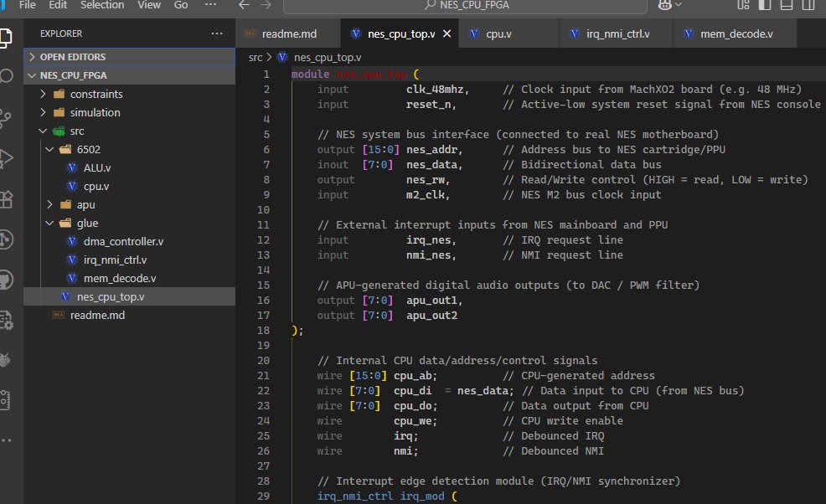Open the GitHub view in activity bar

[x=5, y=280]
